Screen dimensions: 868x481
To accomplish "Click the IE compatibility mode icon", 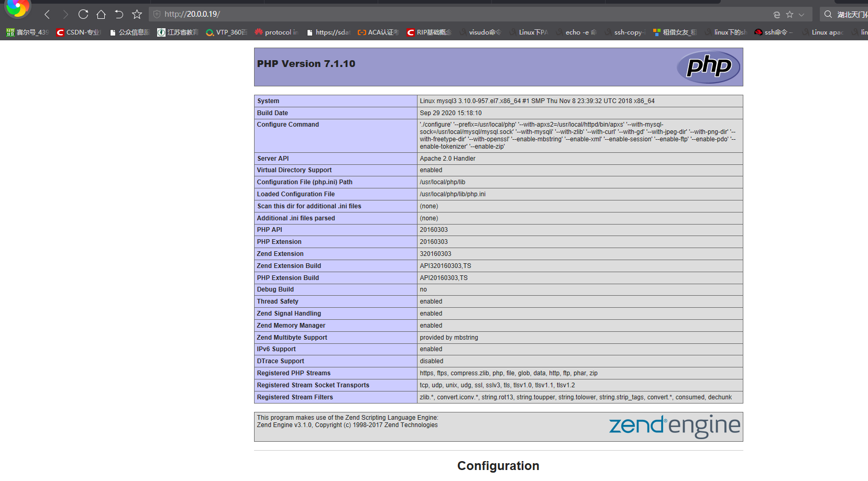I will click(x=777, y=15).
